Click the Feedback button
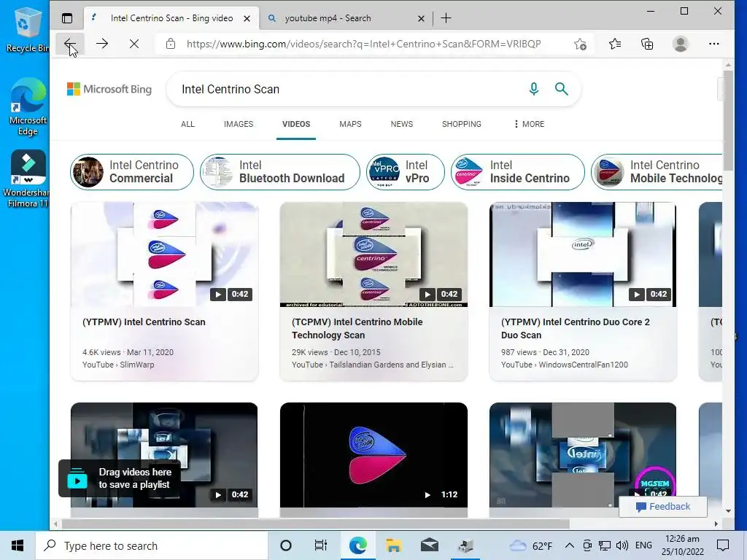Image resolution: width=747 pixels, height=560 pixels. click(662, 507)
